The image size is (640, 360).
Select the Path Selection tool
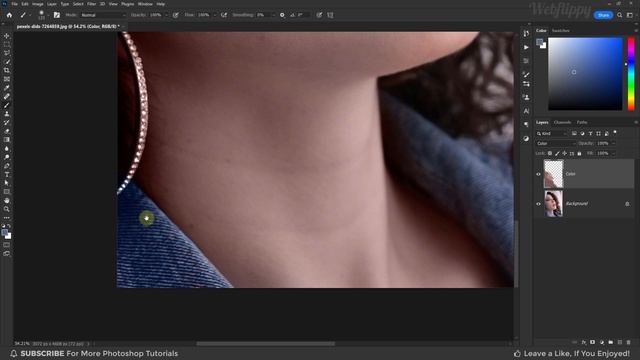tap(7, 183)
